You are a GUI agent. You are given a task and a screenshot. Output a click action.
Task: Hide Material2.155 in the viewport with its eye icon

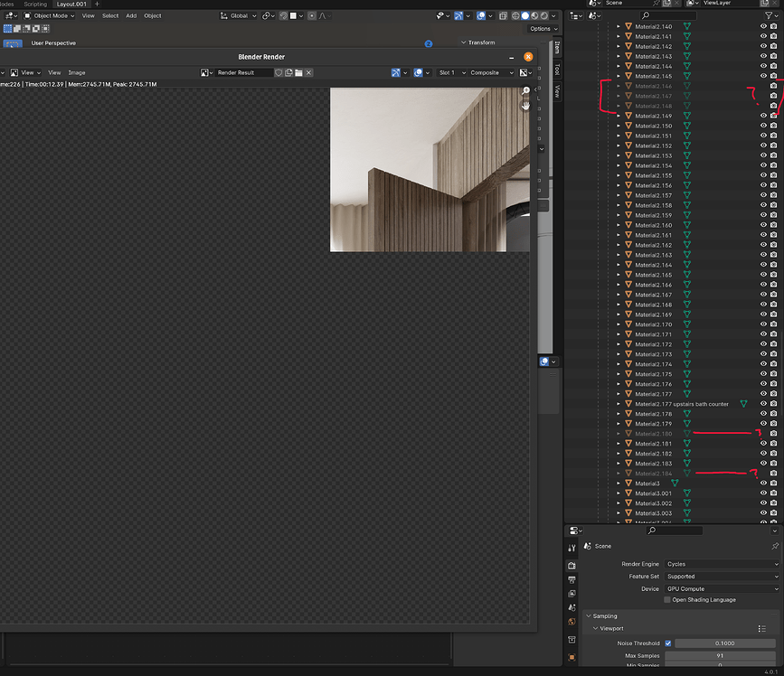[763, 175]
